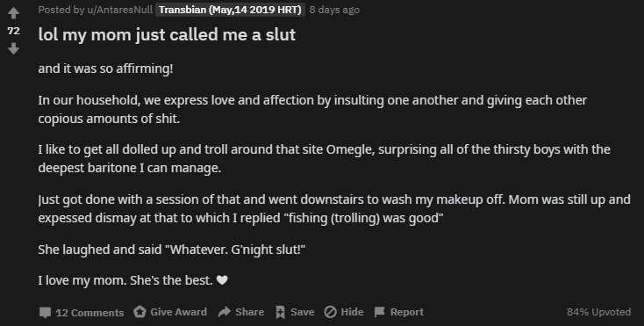644x326 pixels.
Task: Click the 'Save' text label
Action: pyautogui.click(x=303, y=312)
